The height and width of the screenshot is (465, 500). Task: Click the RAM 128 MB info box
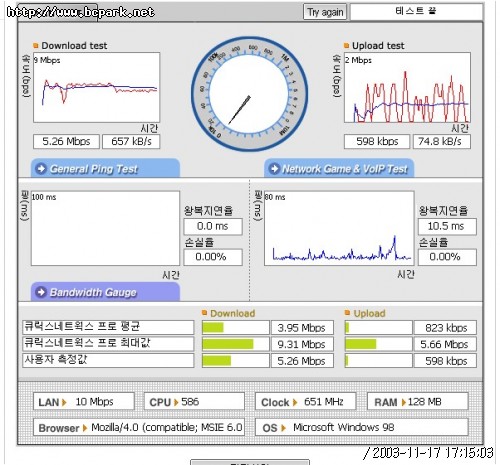(418, 401)
